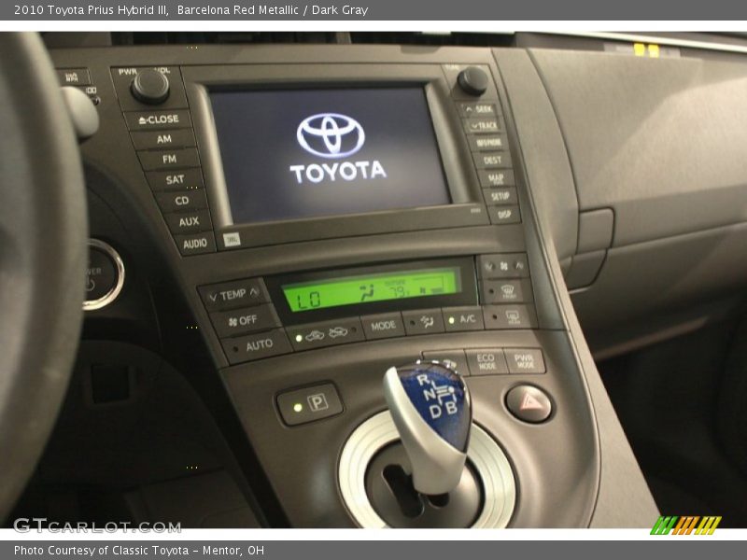Select the AUX input button

pyautogui.click(x=189, y=221)
